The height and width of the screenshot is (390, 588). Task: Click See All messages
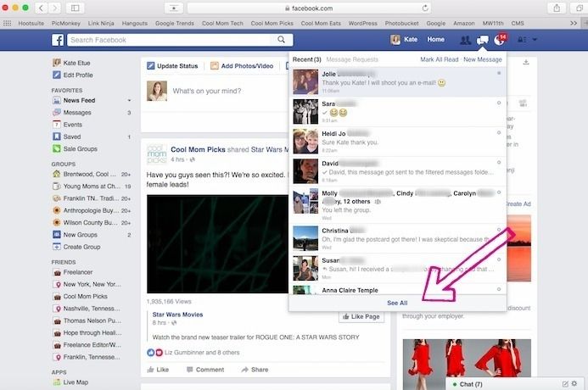tap(397, 303)
